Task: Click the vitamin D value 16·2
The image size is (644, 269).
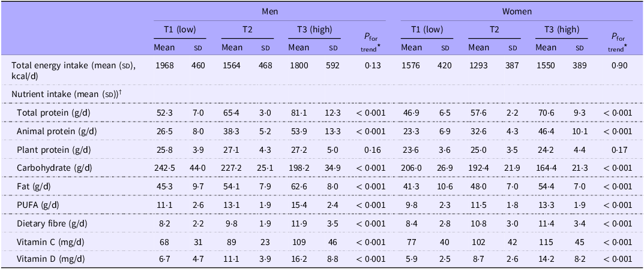Action: (298, 259)
